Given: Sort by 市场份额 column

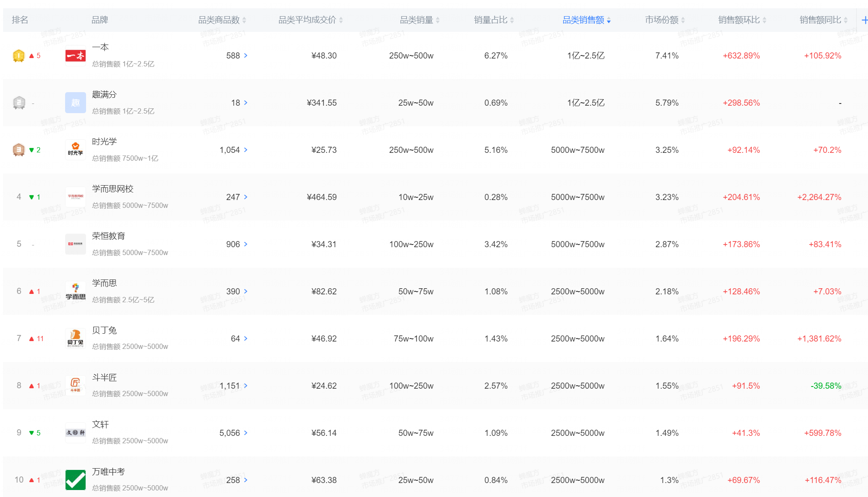Looking at the screenshot, I should [665, 20].
